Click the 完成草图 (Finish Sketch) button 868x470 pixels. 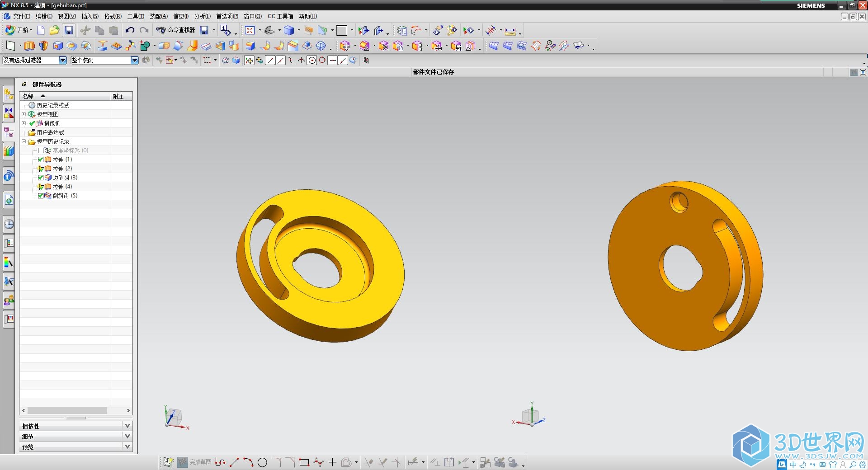pos(194,462)
